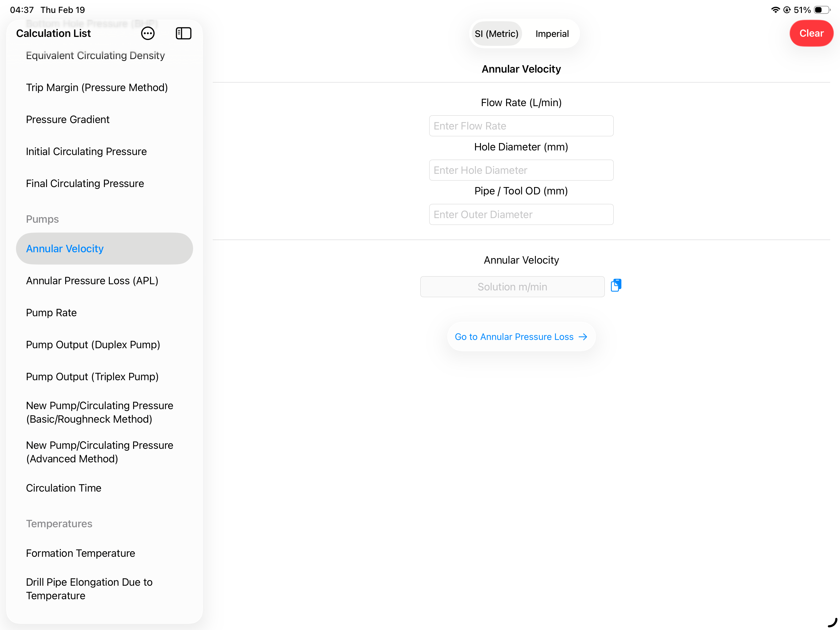This screenshot has width=840, height=630.
Task: Open Initial Circulating Pressure
Action: coord(86,151)
